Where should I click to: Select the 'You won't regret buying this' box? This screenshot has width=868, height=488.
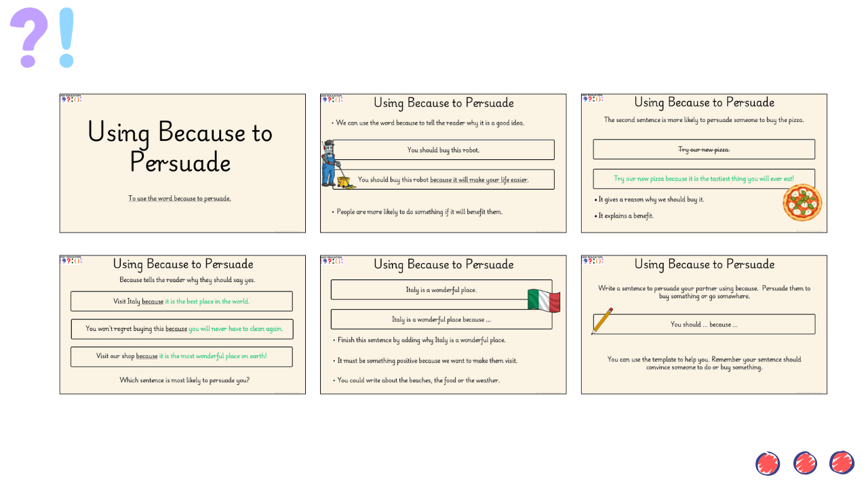182,329
